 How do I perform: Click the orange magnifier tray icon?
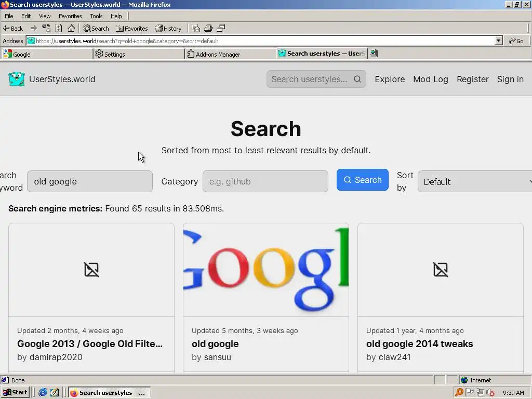click(x=459, y=393)
